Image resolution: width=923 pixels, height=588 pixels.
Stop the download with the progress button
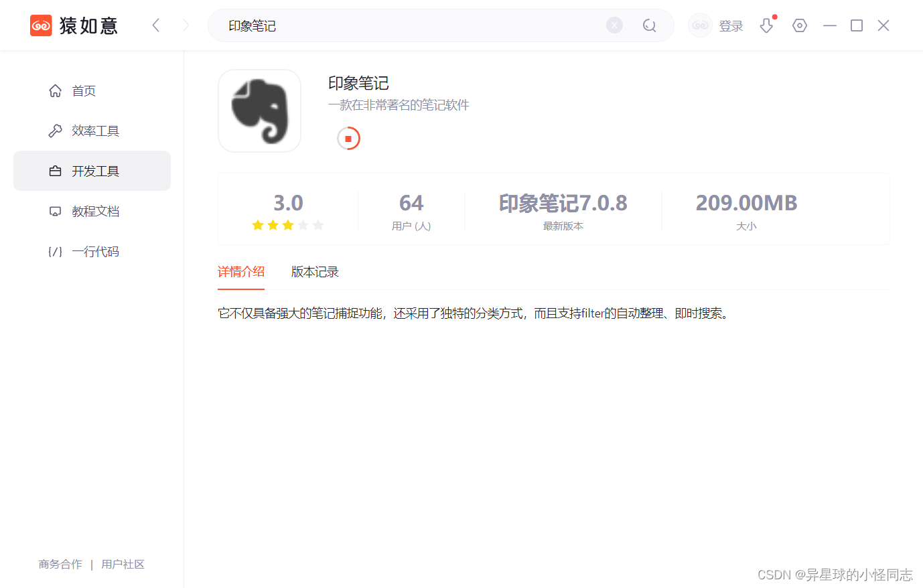348,139
